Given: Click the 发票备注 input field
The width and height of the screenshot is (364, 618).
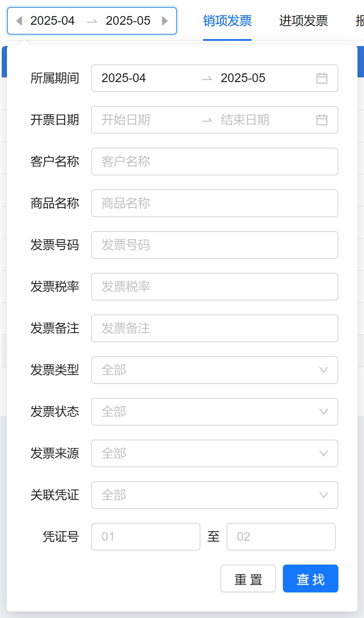Looking at the screenshot, I should point(214,328).
